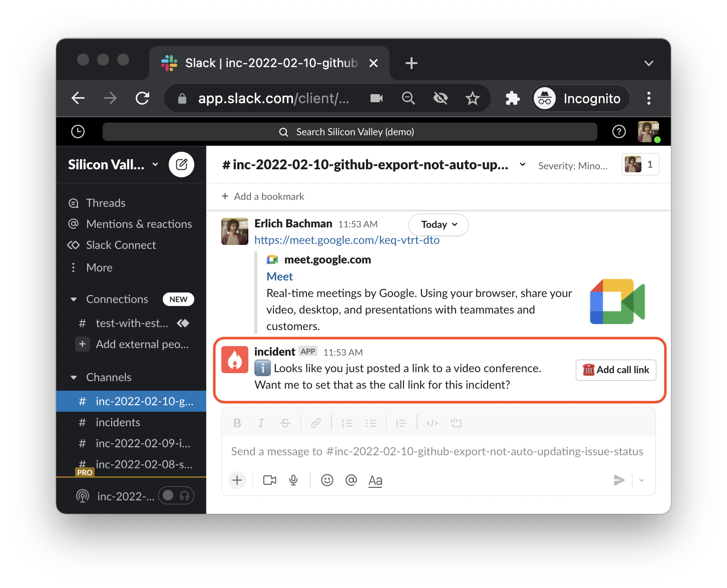Open Silicon Valley workspace menu
The height and width of the screenshot is (588, 727).
pos(113,164)
